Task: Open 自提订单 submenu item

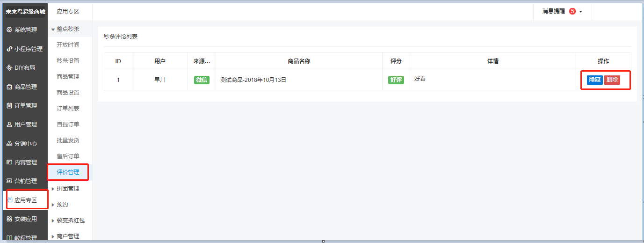Action: 68,125
